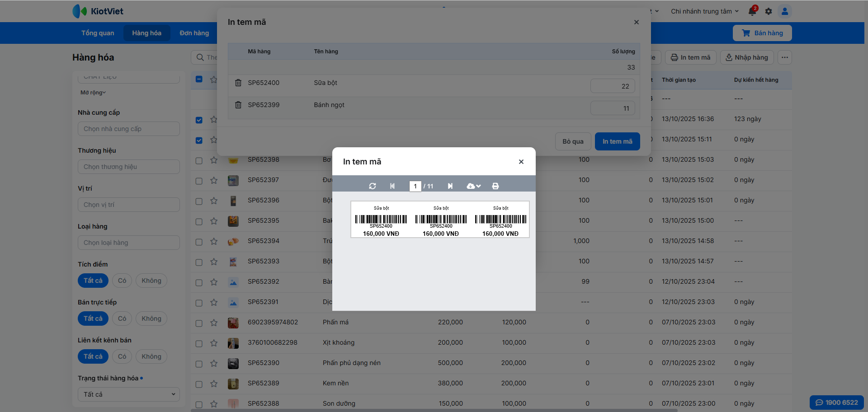Click the In tem mã toolbar button
This screenshot has height=412, width=868.
[690, 57]
